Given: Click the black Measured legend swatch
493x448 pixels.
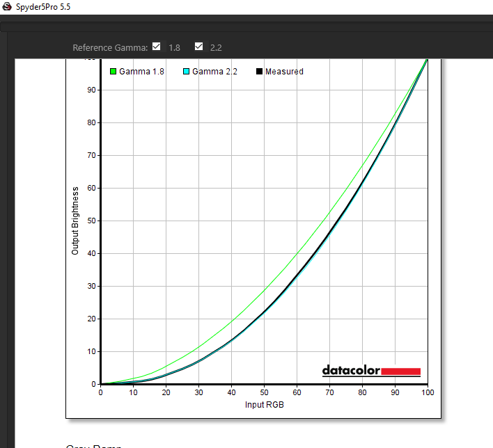Looking at the screenshot, I should (260, 71).
